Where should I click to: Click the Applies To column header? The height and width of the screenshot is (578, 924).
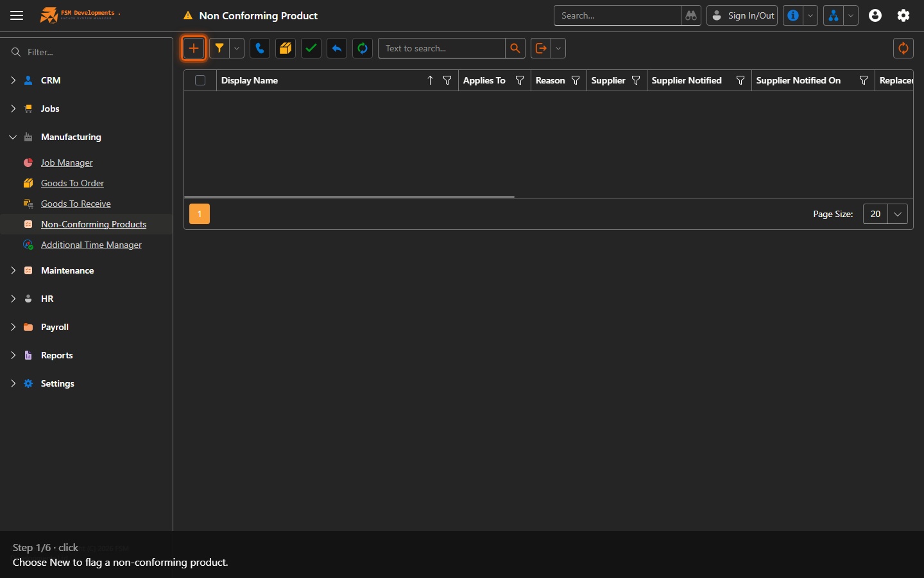[484, 80]
